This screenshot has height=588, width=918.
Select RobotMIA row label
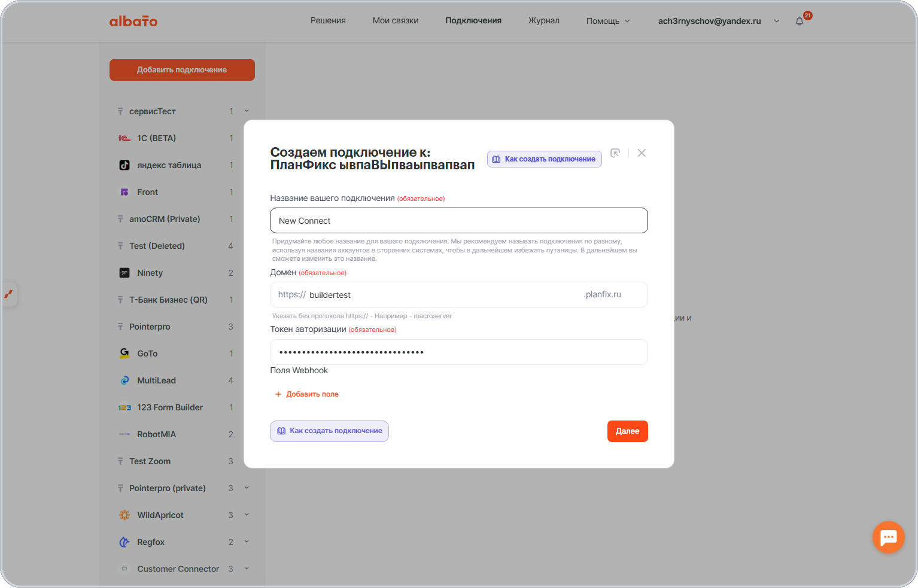(157, 434)
